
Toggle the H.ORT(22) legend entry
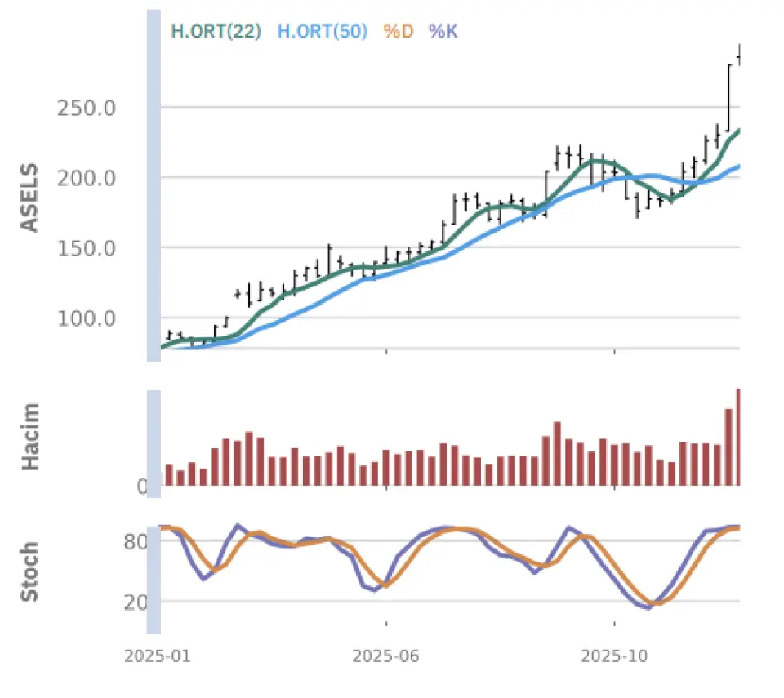pos(216,31)
